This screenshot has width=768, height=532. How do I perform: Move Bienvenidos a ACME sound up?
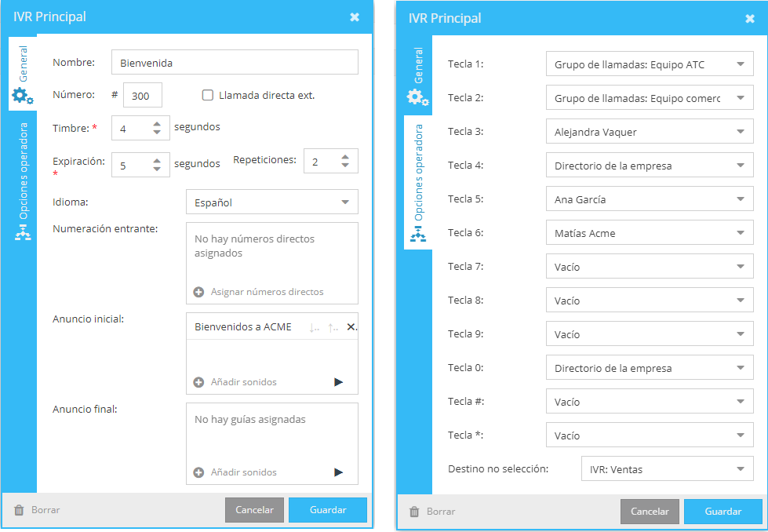tap(333, 327)
